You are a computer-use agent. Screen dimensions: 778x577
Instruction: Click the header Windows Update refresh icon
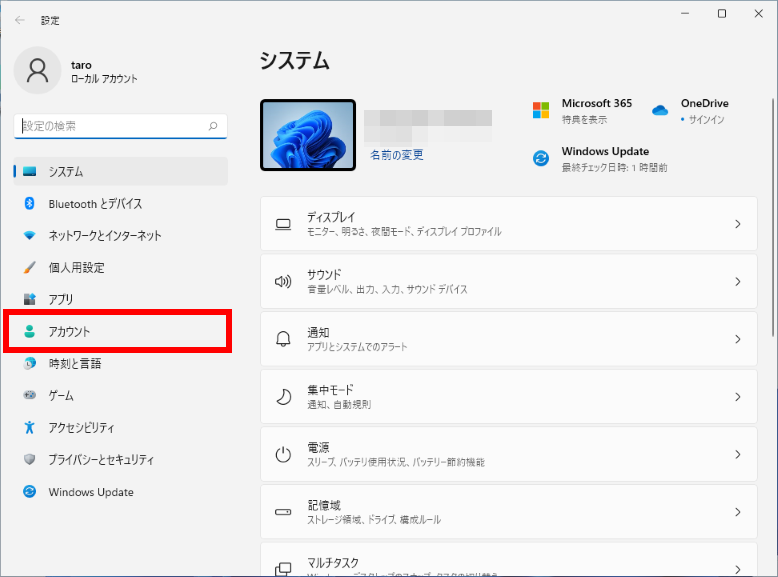pos(541,158)
